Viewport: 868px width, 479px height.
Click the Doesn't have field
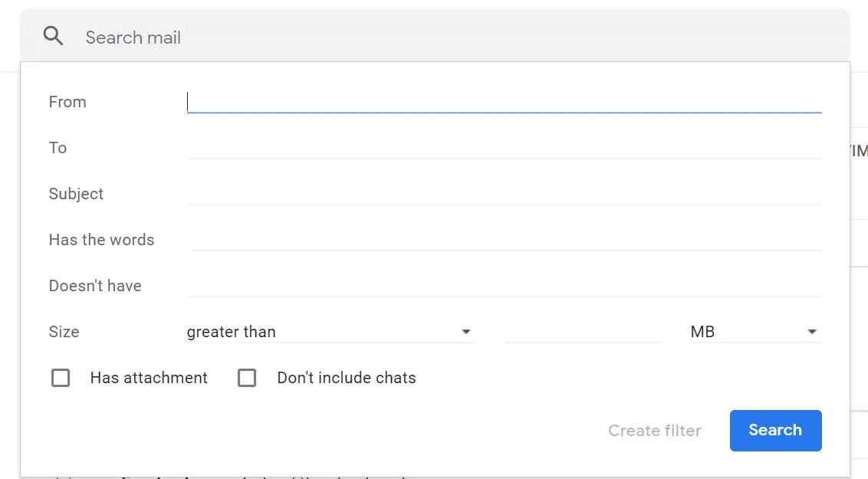coord(498,285)
